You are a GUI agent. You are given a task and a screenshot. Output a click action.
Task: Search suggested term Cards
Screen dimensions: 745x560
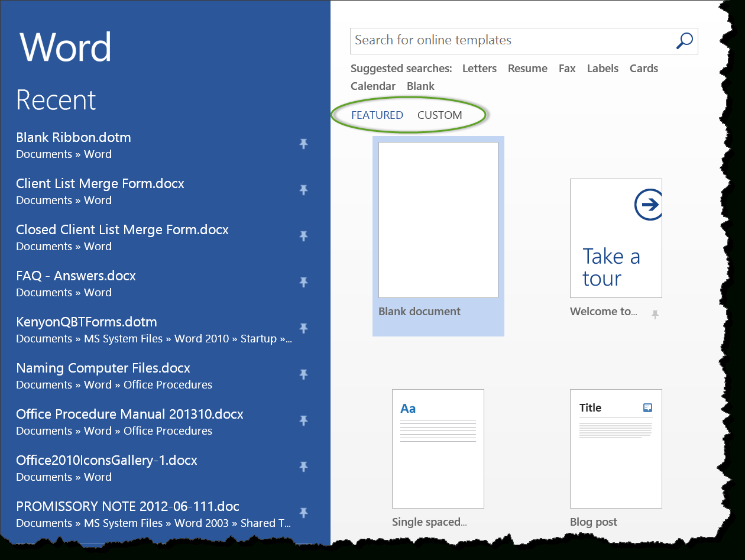tap(644, 69)
